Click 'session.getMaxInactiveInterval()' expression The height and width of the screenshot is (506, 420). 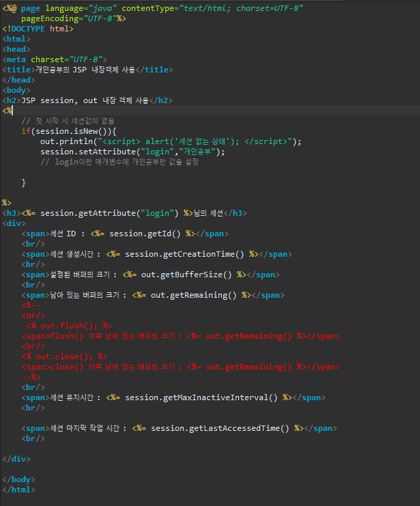(x=201, y=397)
